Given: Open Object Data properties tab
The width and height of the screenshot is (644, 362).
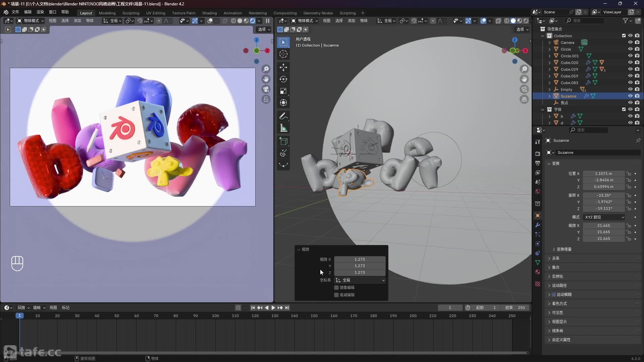Looking at the screenshot, I should tap(538, 262).
